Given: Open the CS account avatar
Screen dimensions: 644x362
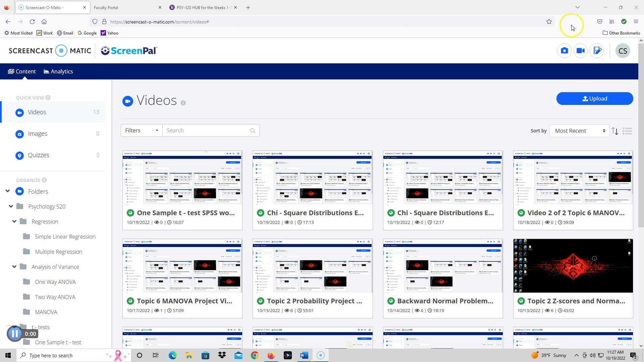Looking at the screenshot, I should point(623,51).
